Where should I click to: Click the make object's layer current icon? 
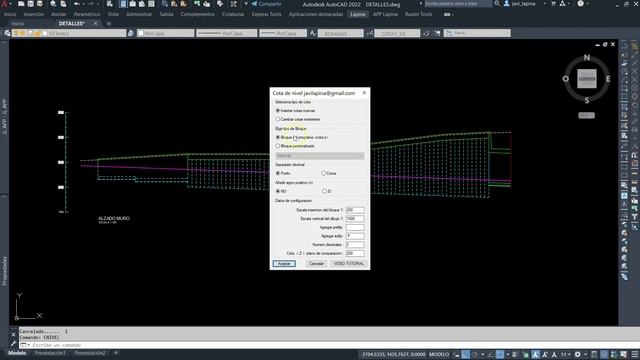131,33
